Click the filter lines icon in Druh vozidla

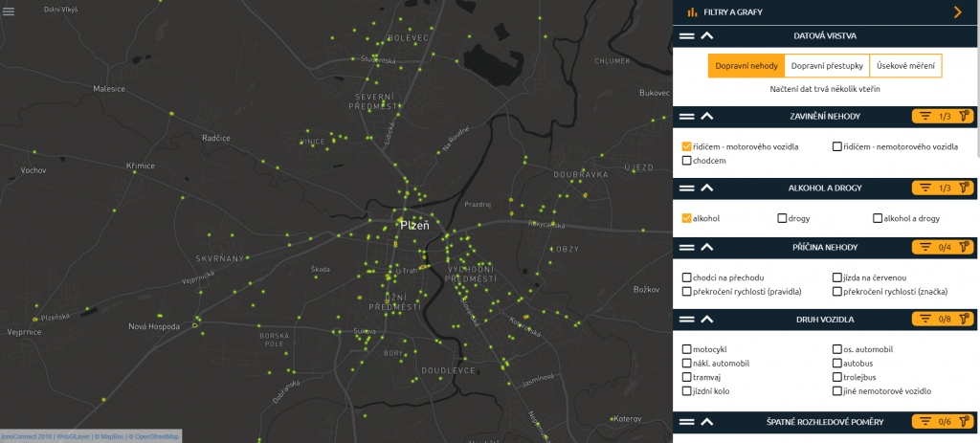point(925,320)
